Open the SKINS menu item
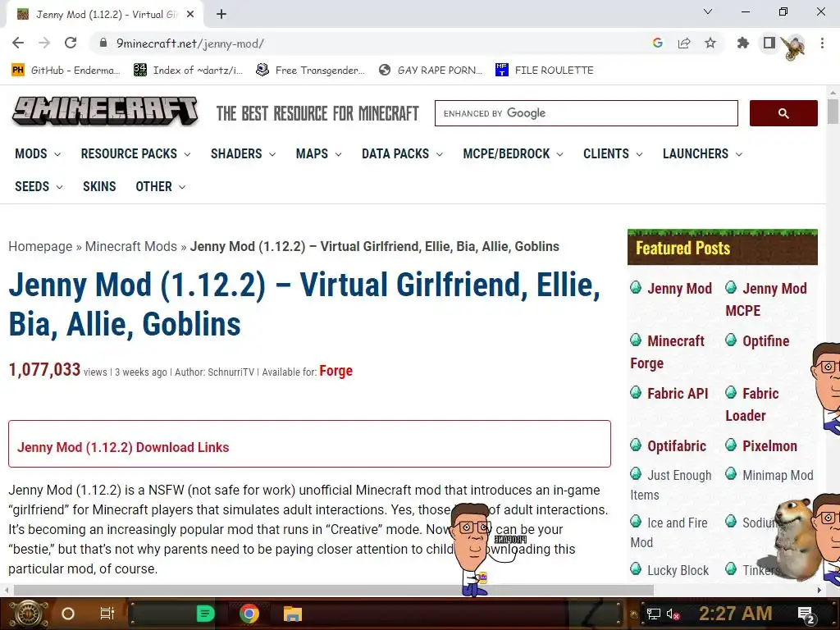The width and height of the screenshot is (840, 630). coord(99,186)
